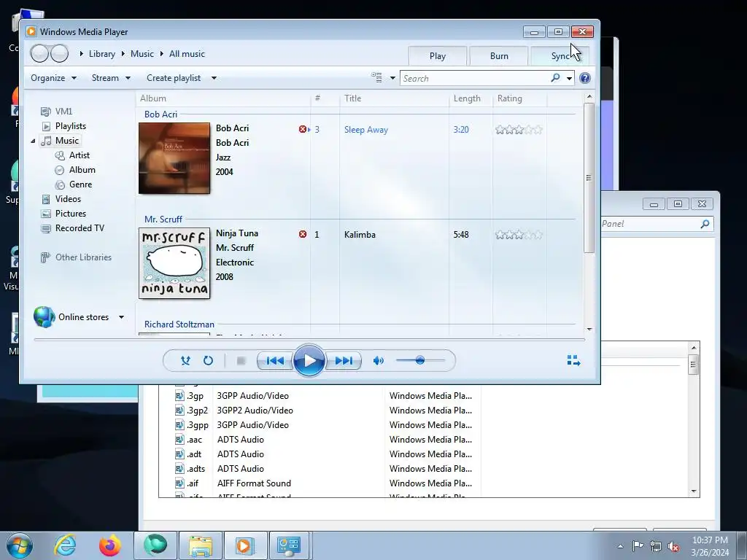
Task: Expand the view options dropdown arrow
Action: 392,78
